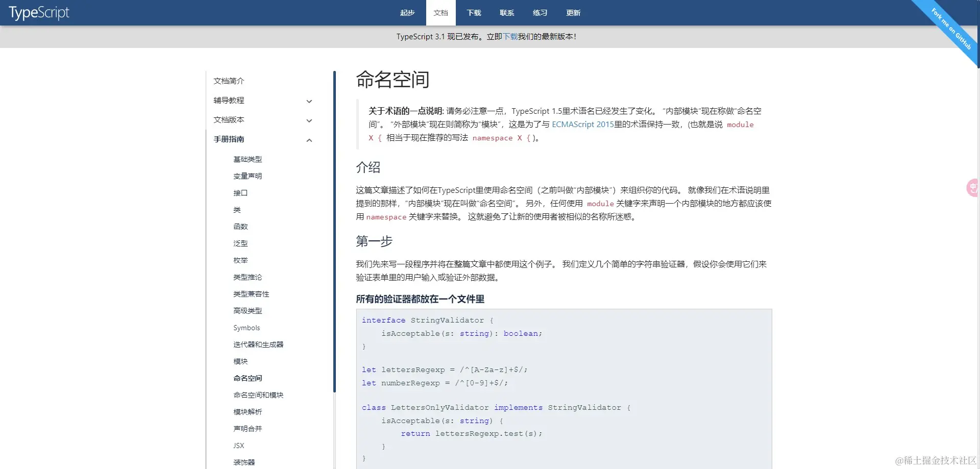Open 文档简介 in the sidebar
980x469 pixels.
pyautogui.click(x=229, y=81)
